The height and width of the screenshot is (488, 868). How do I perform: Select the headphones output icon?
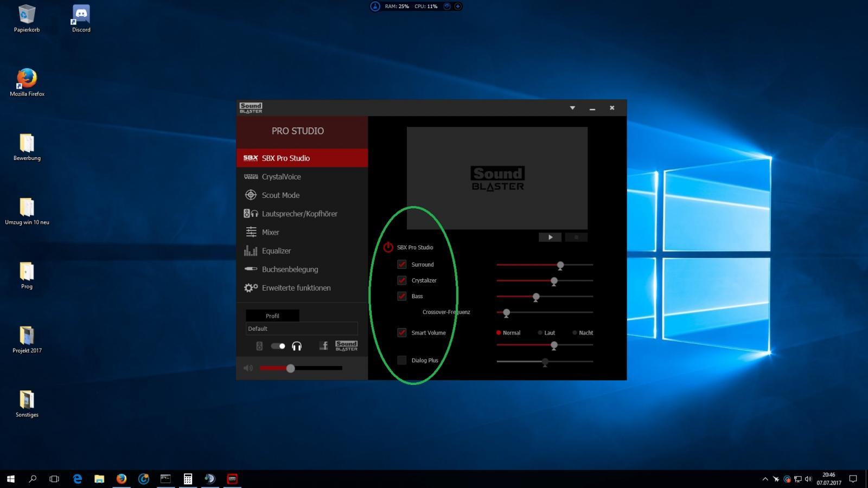[297, 346]
